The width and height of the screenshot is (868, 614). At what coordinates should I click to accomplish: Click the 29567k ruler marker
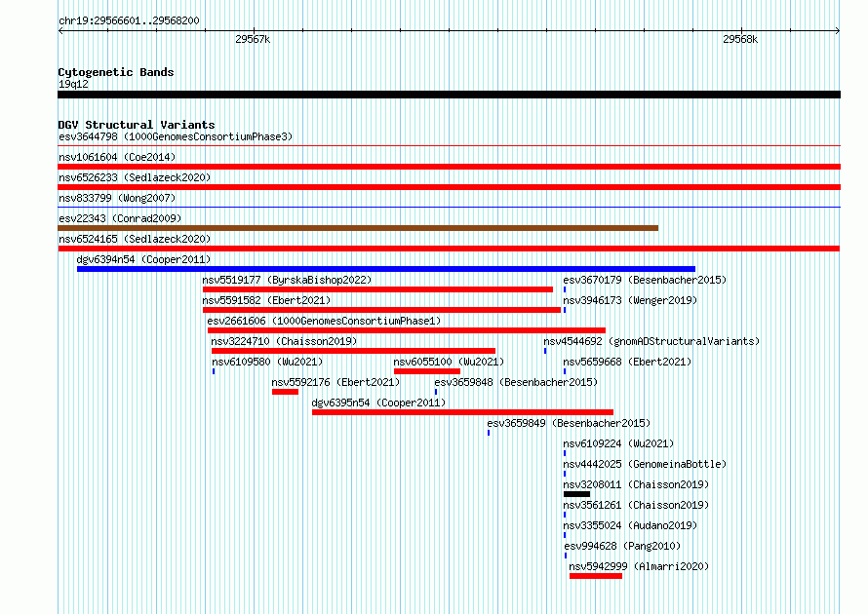253,39
